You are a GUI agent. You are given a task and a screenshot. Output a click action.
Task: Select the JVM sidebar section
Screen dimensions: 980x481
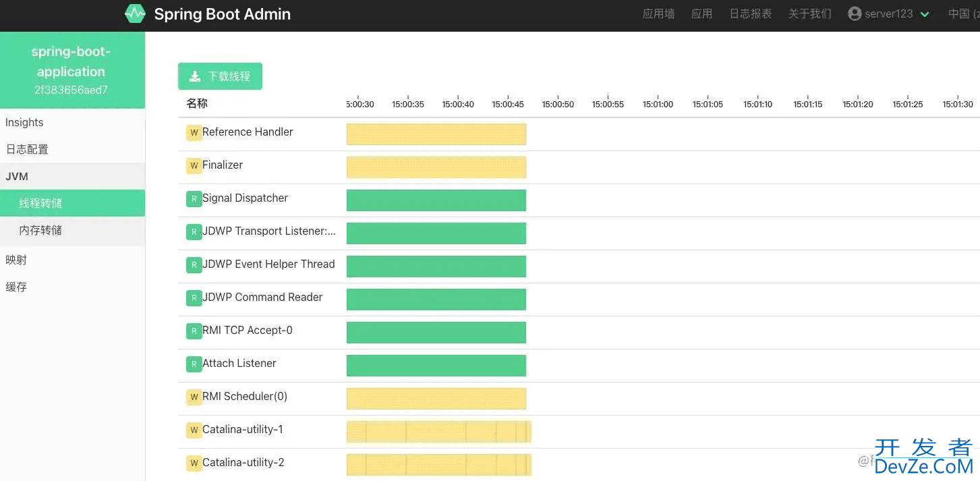click(x=72, y=176)
